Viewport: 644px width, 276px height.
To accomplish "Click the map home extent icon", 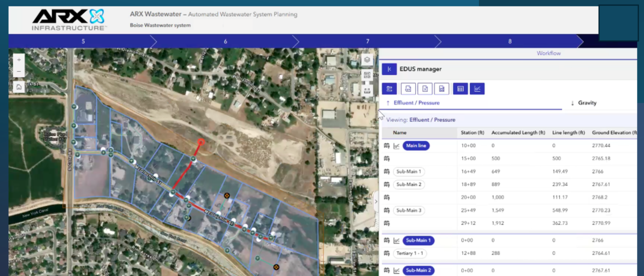I will coord(19,87).
